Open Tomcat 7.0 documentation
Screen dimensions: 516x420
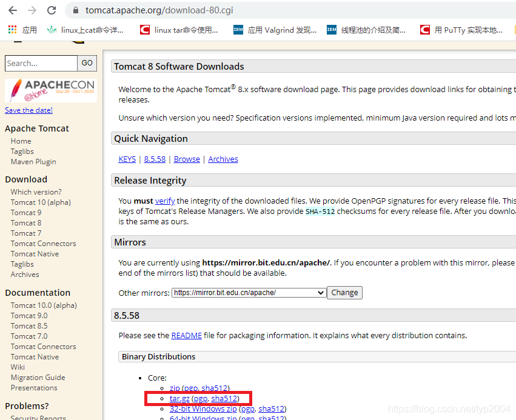(x=29, y=336)
